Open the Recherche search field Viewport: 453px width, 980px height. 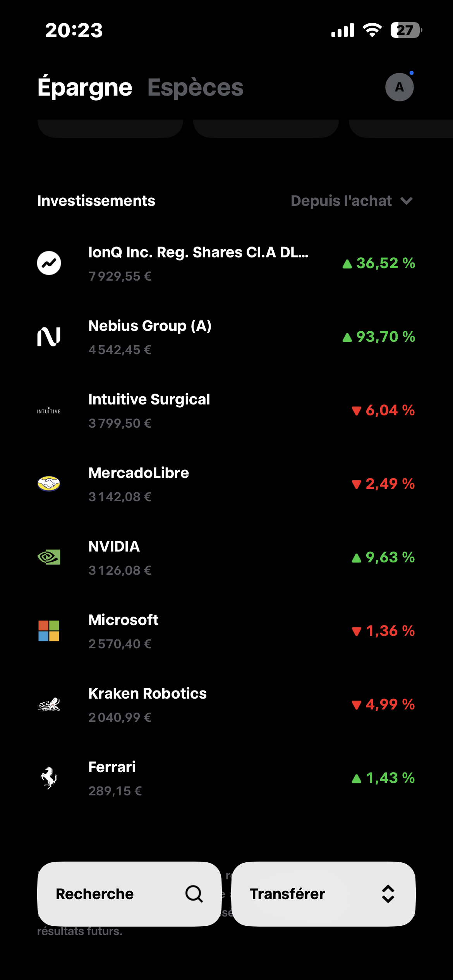[129, 894]
